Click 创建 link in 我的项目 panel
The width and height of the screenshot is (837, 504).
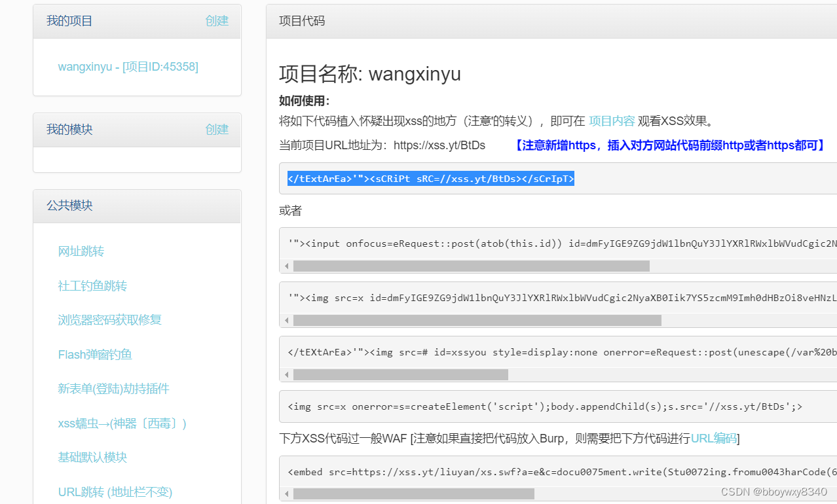click(x=217, y=21)
